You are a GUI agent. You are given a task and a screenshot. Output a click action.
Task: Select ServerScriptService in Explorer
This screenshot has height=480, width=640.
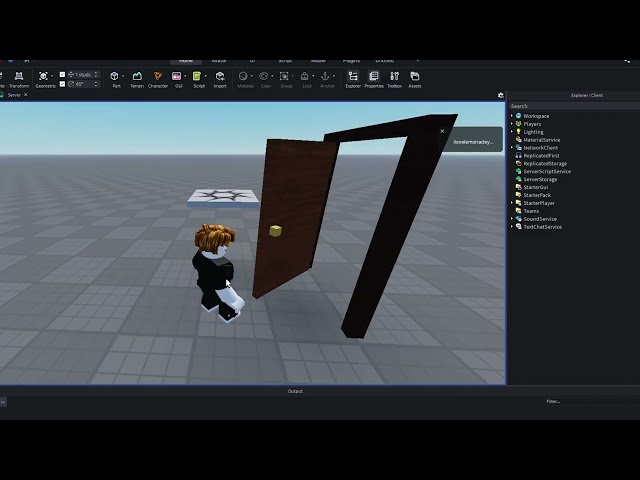point(547,171)
